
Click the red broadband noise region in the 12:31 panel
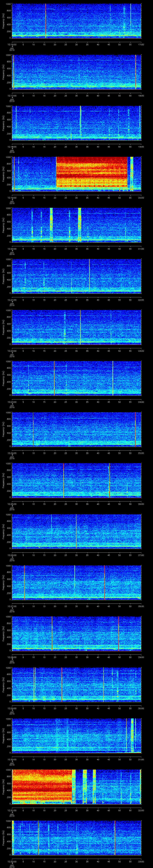pos(42,786)
